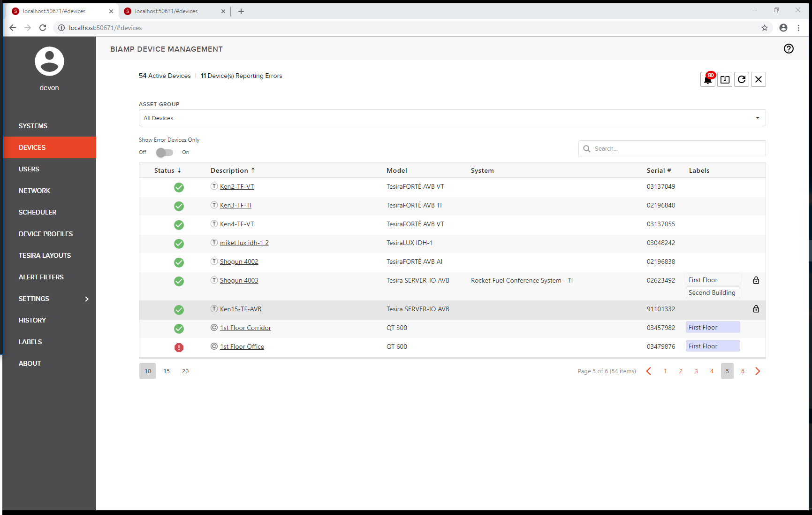Click the Second Building label tag
Image resolution: width=812 pixels, height=515 pixels.
tap(713, 292)
